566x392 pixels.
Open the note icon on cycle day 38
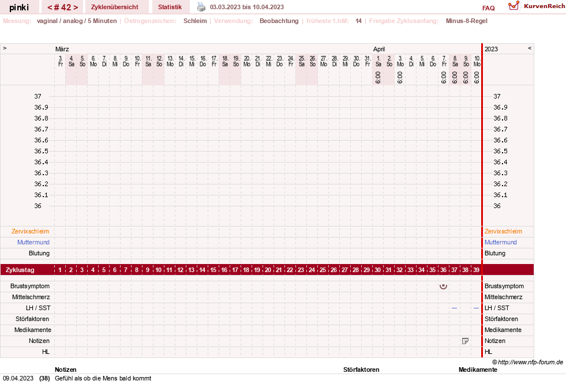465,341
